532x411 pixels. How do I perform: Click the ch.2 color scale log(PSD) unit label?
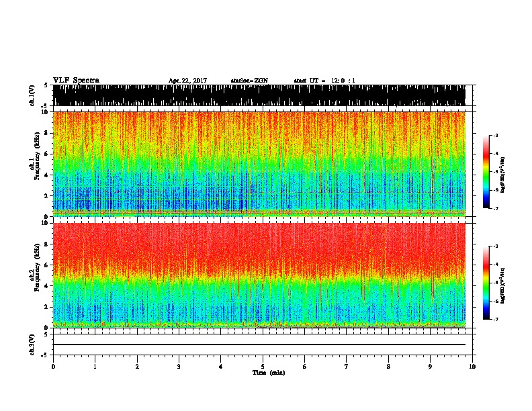[x=503, y=286]
